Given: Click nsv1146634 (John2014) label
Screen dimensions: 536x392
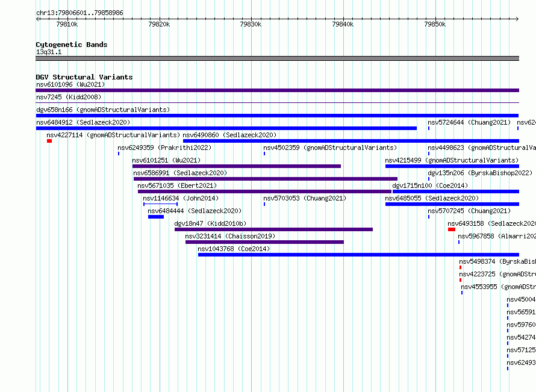Looking at the screenshot, I should point(181,198).
